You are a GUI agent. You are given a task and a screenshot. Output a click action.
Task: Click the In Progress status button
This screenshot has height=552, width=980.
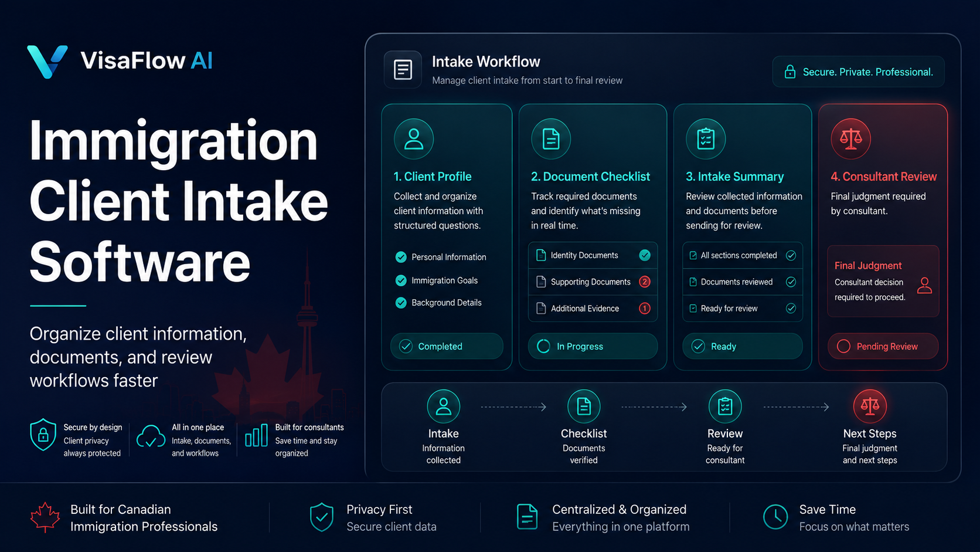[593, 346]
